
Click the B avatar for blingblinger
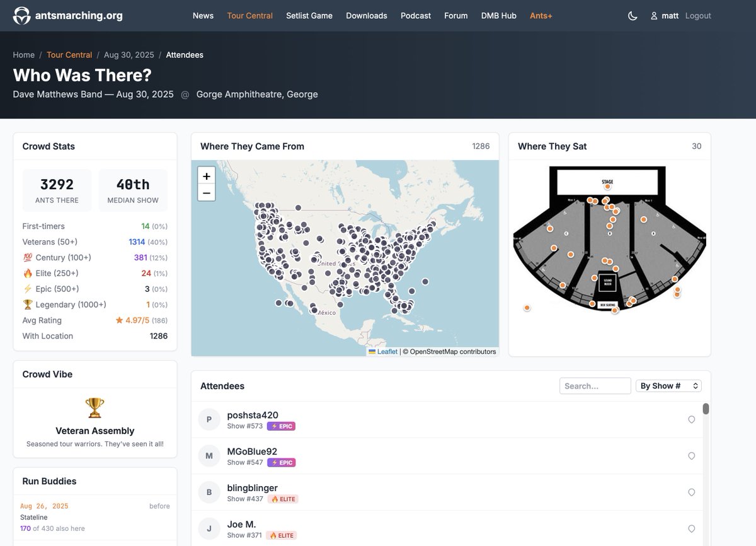pos(209,492)
